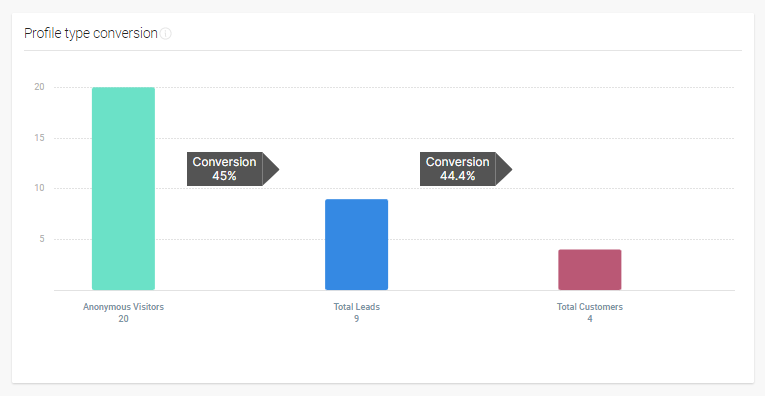Click the arrow tip of 44.4% conversion badge

[504, 169]
